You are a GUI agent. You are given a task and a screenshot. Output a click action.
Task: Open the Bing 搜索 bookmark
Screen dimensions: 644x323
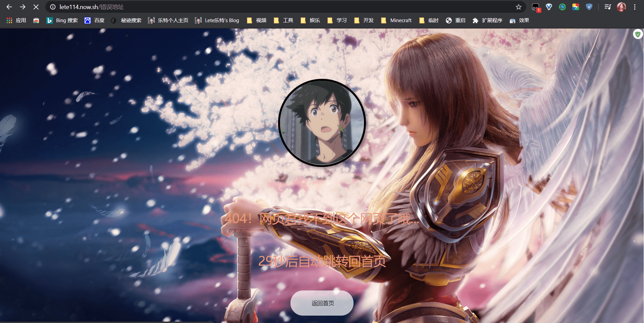tap(62, 20)
